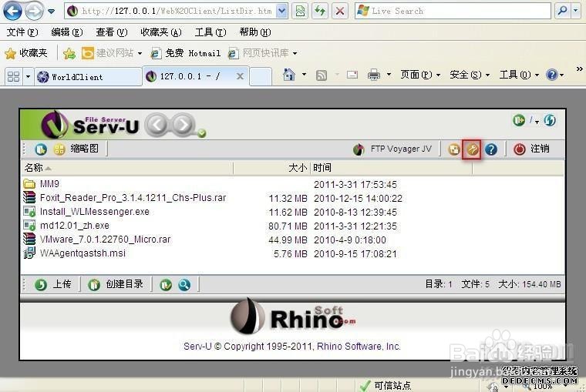Click the printer icon
The width and height of the screenshot is (586, 392).
click(x=374, y=75)
